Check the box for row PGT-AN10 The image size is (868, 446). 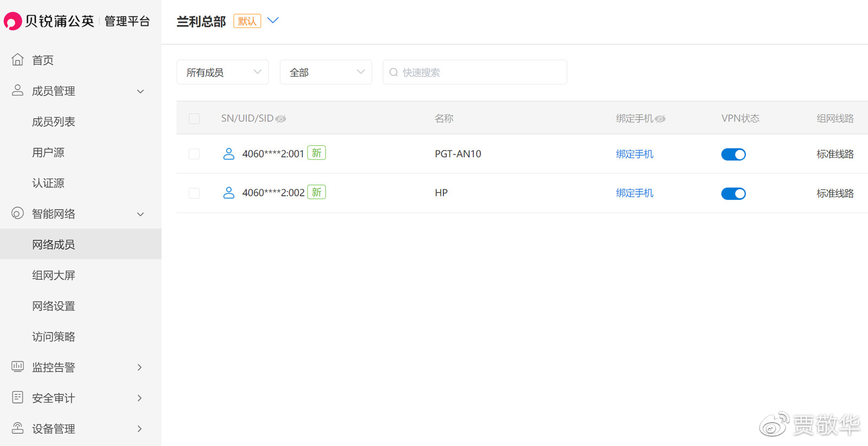[194, 154]
